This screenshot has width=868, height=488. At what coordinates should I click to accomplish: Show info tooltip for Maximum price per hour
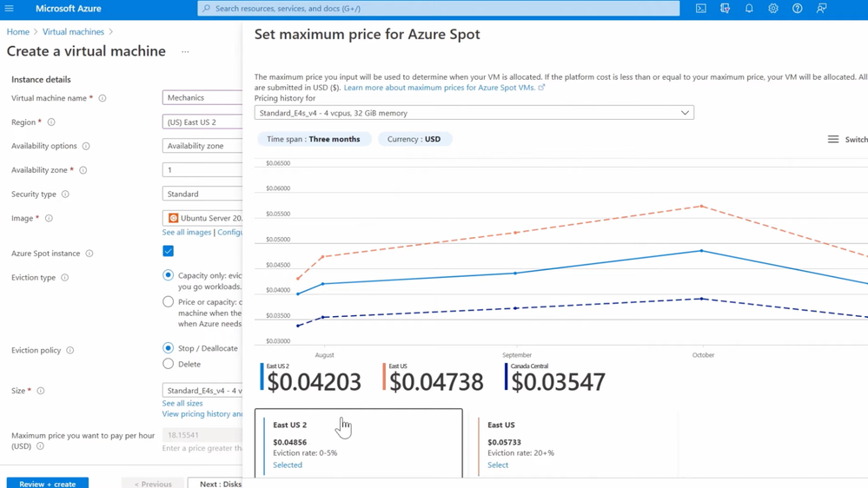tap(40, 446)
